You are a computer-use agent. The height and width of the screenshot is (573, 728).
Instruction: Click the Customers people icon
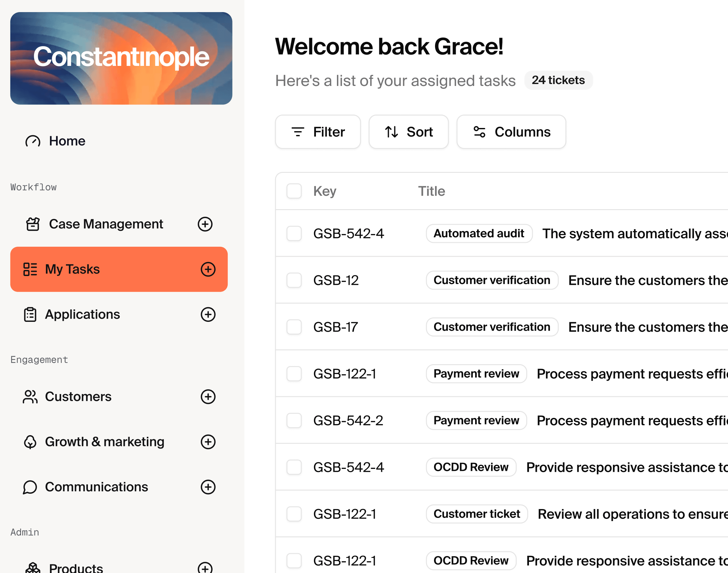(30, 397)
